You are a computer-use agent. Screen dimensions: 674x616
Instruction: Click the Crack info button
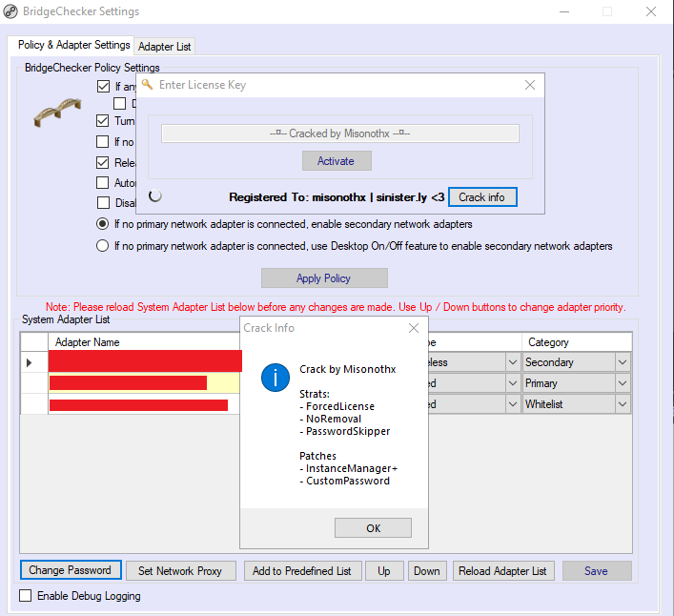pyautogui.click(x=482, y=197)
